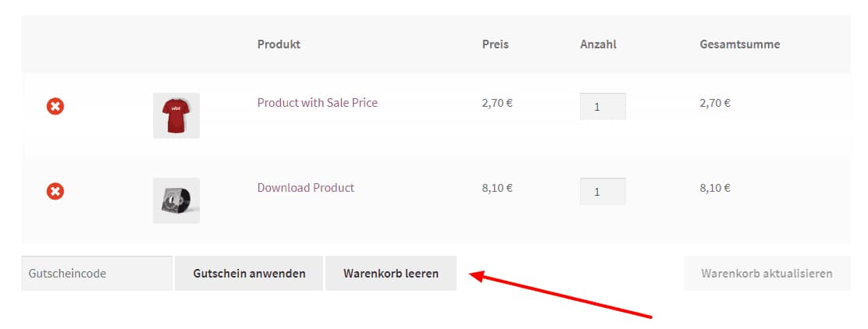Open the Download Product link

pos(305,187)
